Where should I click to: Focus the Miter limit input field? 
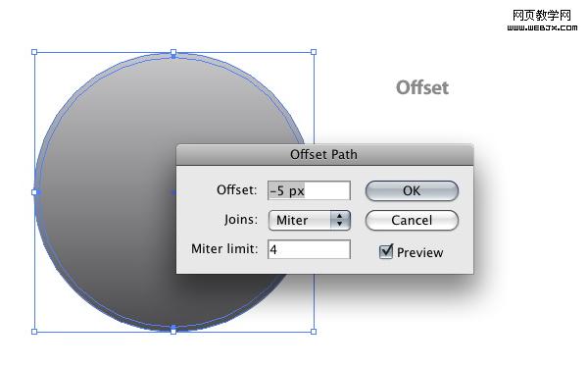(x=309, y=249)
